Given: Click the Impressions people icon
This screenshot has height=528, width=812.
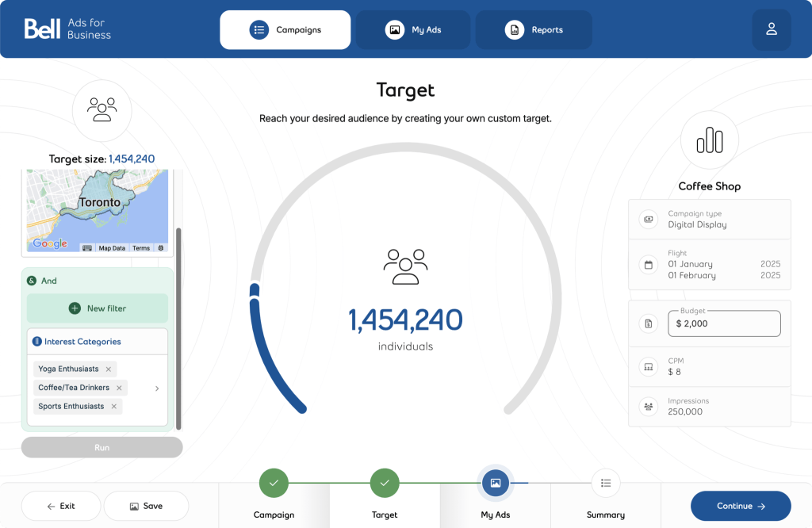Looking at the screenshot, I should tap(649, 407).
